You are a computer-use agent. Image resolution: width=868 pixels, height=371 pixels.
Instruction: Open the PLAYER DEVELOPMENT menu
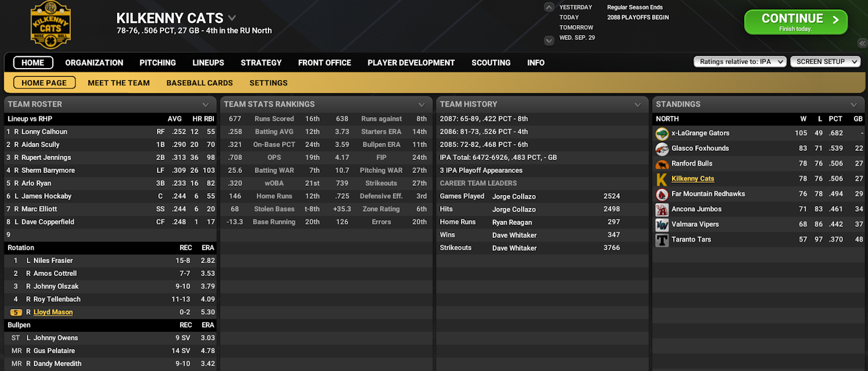point(411,63)
